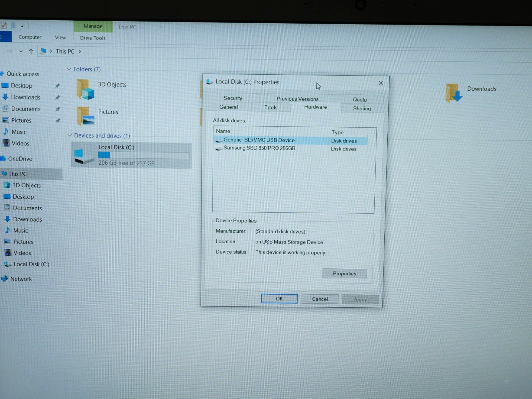Click OK in the Properties dialog
532x399 pixels.
pyautogui.click(x=279, y=299)
